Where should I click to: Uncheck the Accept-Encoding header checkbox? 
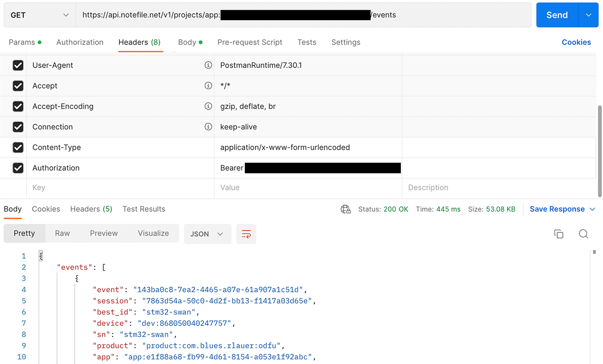tap(18, 106)
